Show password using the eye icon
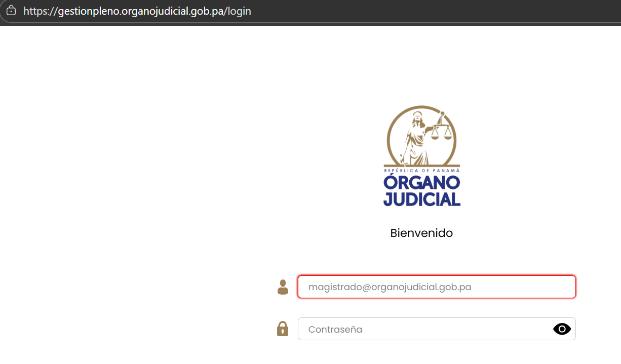 pos(562,329)
